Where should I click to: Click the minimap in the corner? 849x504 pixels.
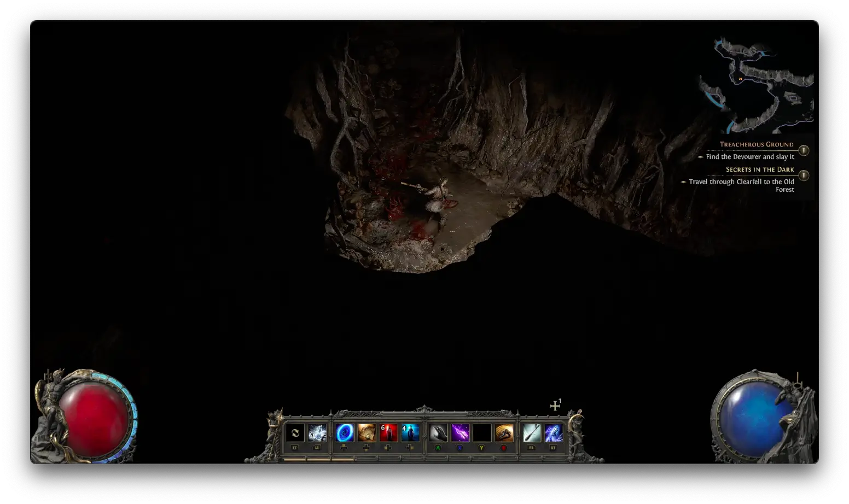pyautogui.click(x=757, y=85)
